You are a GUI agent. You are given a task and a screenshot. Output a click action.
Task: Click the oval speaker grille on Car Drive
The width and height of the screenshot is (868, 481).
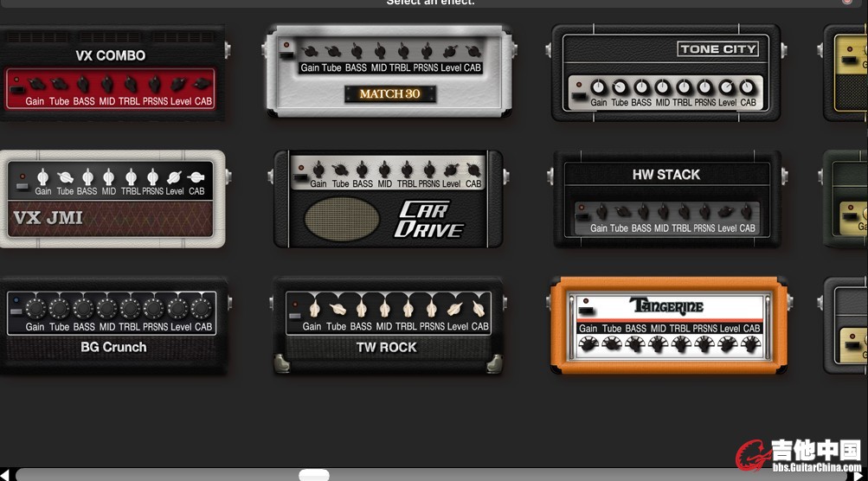[x=342, y=219]
